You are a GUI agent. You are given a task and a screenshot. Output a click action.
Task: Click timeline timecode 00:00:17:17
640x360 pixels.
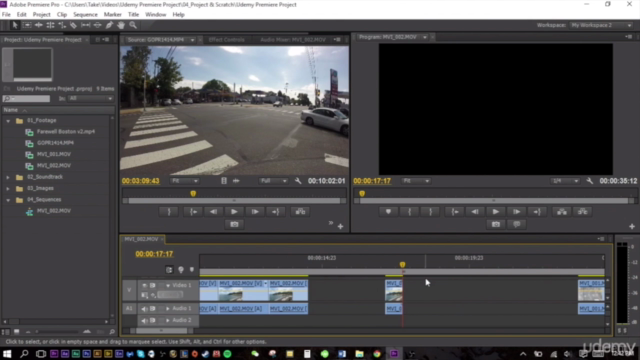tap(154, 254)
